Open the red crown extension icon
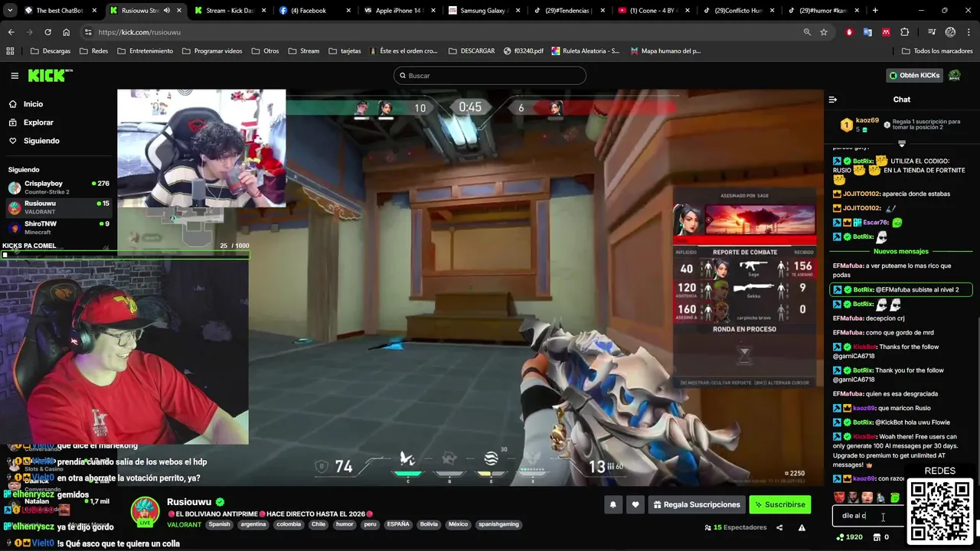This screenshot has width=980, height=551. click(x=886, y=32)
